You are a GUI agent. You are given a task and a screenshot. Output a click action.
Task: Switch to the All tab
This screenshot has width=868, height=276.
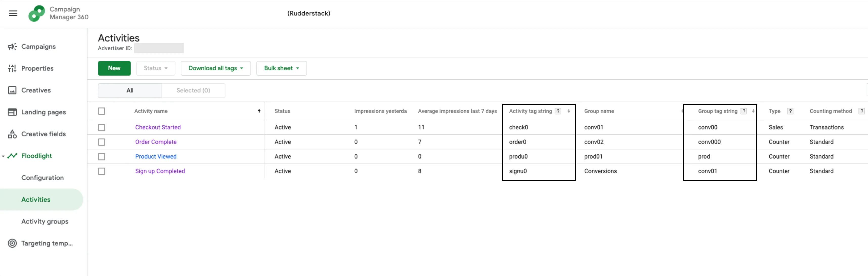pos(130,91)
